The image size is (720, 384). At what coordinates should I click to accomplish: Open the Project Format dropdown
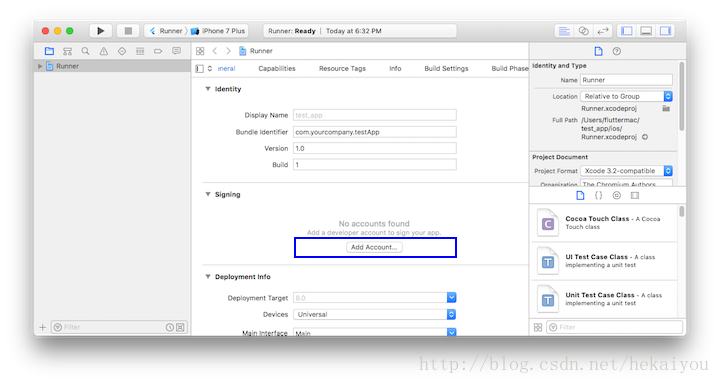pyautogui.click(x=626, y=171)
